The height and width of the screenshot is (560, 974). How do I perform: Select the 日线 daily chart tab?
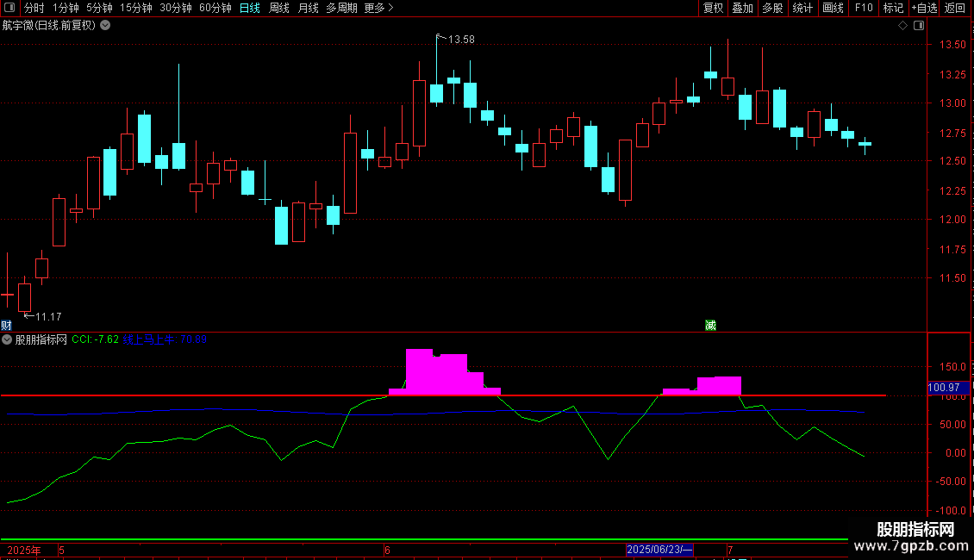[x=250, y=8]
